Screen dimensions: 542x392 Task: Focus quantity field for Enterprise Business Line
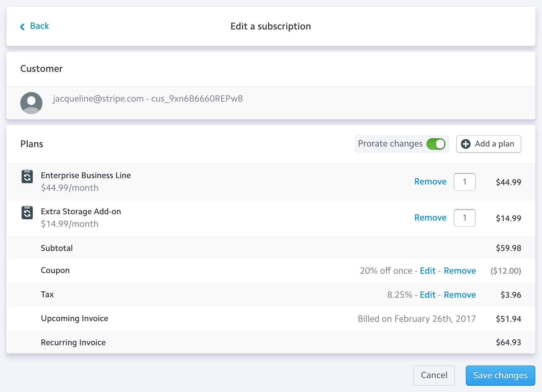click(464, 182)
